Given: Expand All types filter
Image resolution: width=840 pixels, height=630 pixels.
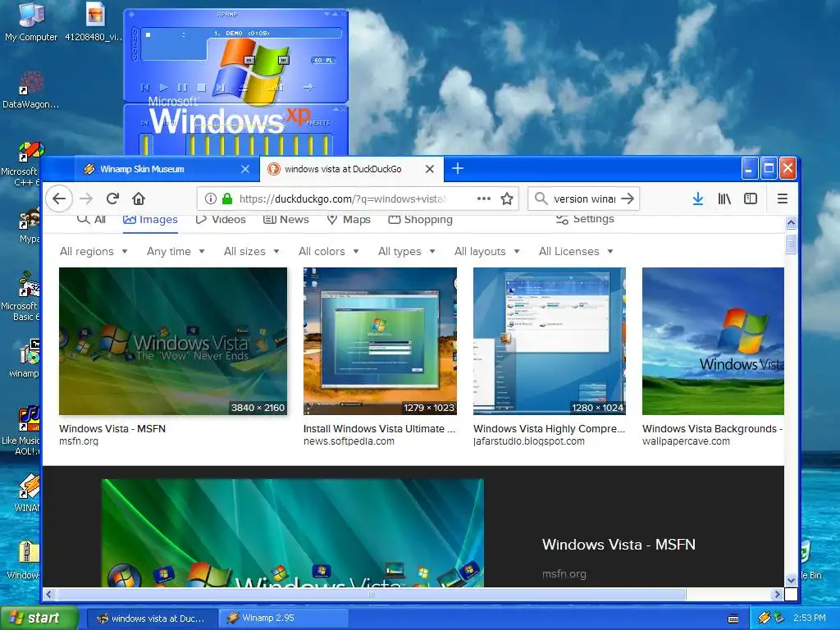Looking at the screenshot, I should (x=407, y=251).
